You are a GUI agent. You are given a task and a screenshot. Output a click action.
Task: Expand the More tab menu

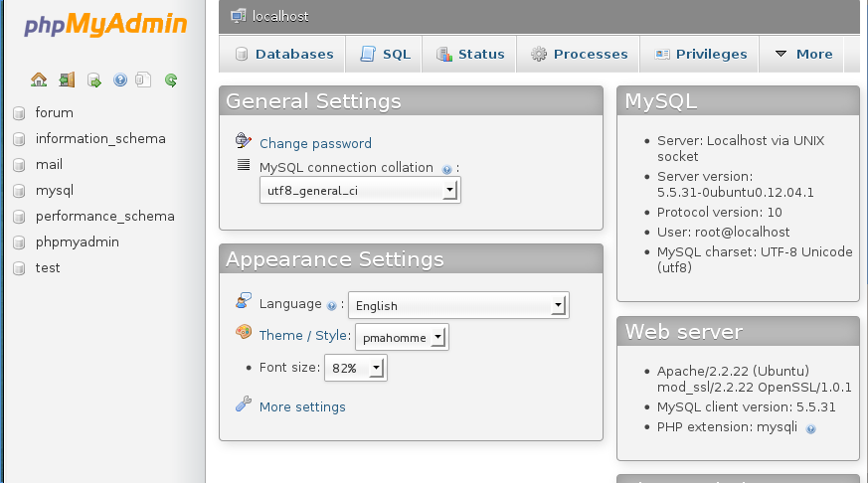coord(801,55)
